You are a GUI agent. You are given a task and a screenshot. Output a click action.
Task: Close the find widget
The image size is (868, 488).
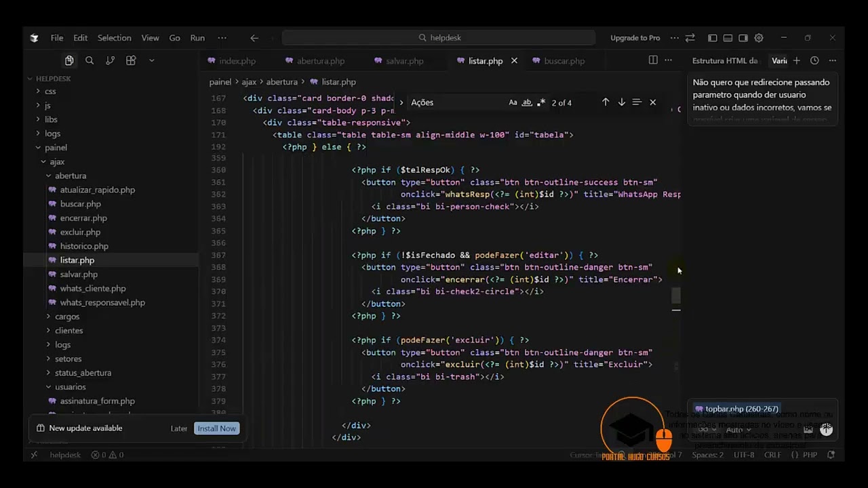(652, 102)
